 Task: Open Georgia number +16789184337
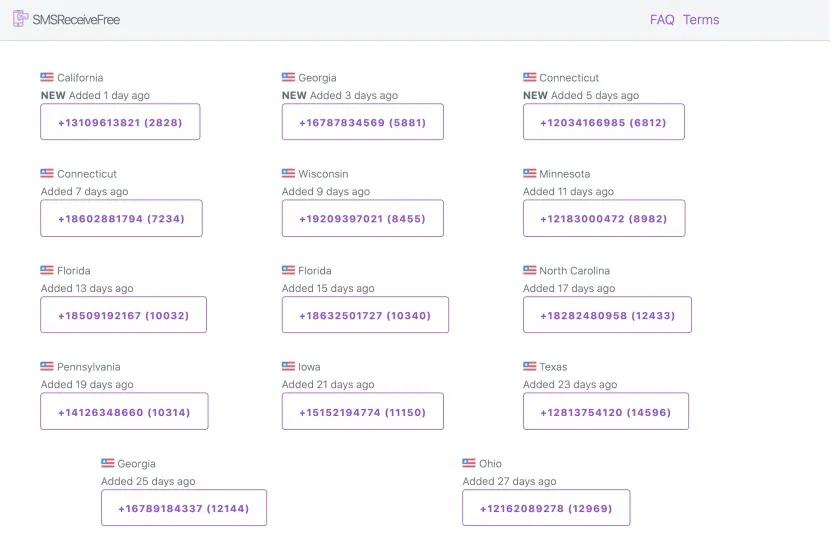[x=184, y=508]
